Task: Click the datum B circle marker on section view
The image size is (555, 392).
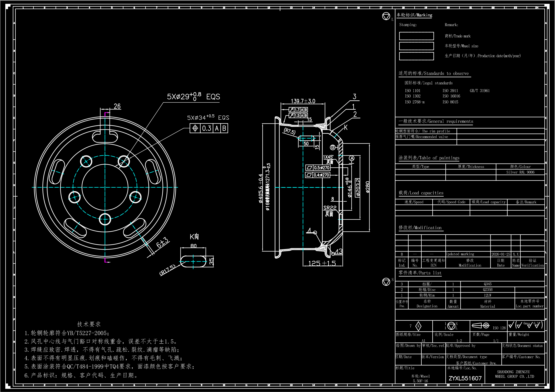Action: 333,147
